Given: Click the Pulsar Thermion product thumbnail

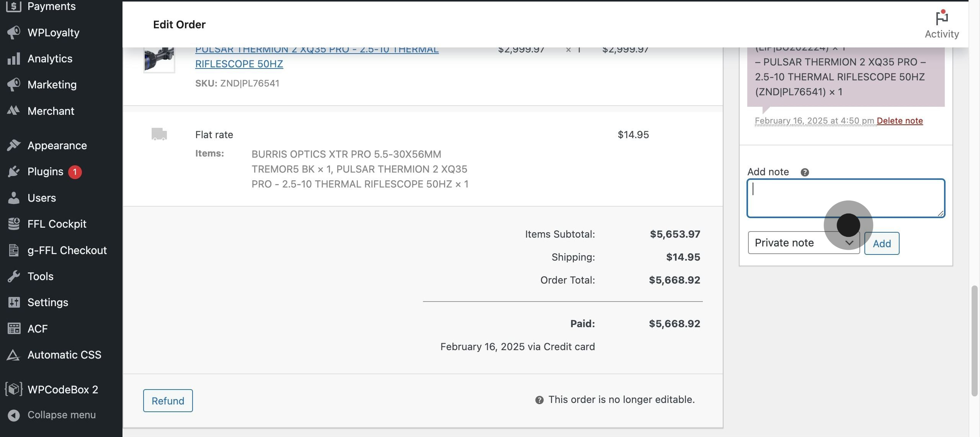Looking at the screenshot, I should (x=159, y=59).
